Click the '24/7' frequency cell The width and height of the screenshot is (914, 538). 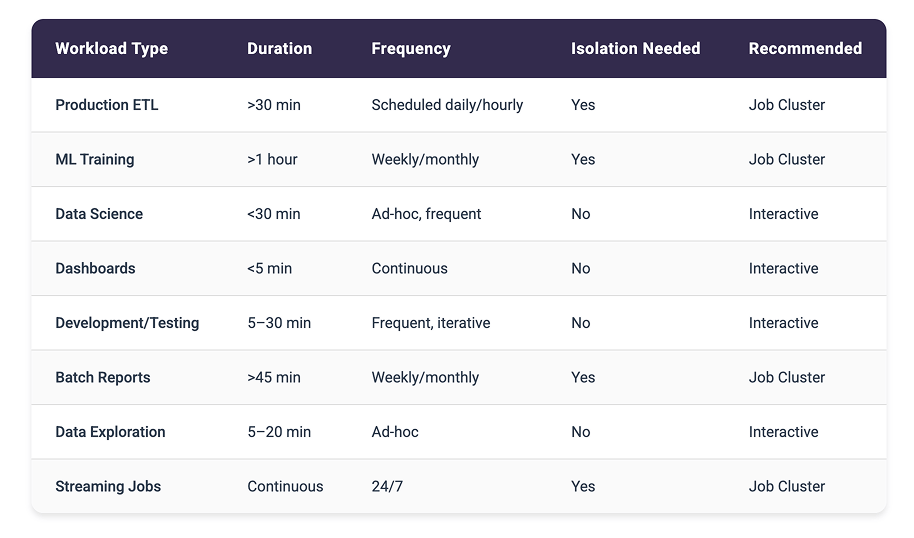pos(386,486)
